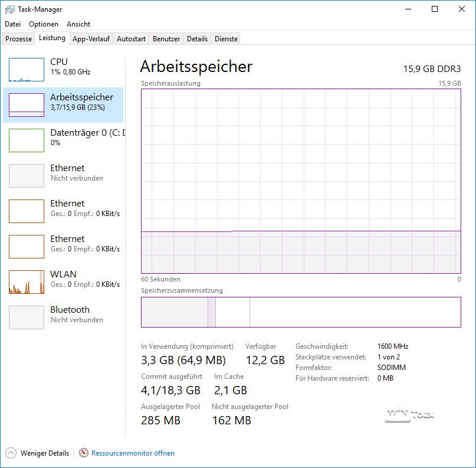Click the '1 von 2' slots value
Image resolution: width=476 pixels, height=468 pixels.
[x=389, y=357]
